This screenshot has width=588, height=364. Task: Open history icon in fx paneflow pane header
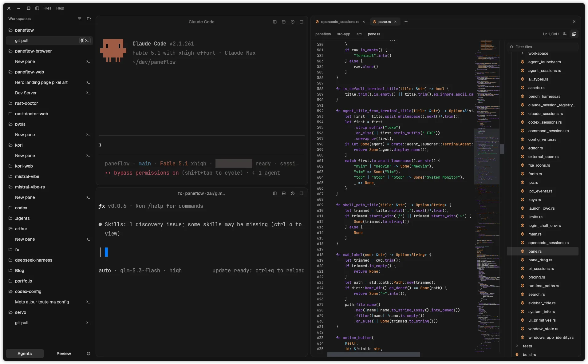click(x=293, y=193)
